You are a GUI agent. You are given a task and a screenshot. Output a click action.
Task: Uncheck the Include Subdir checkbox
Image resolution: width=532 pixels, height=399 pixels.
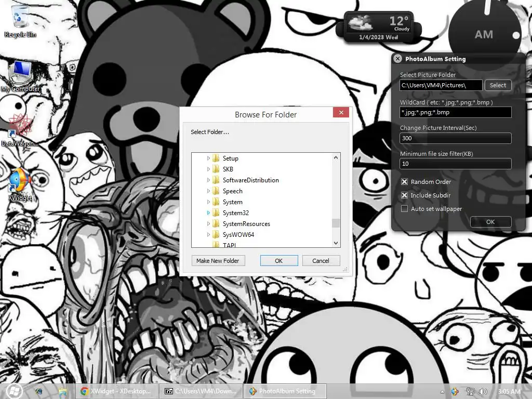pyautogui.click(x=404, y=195)
